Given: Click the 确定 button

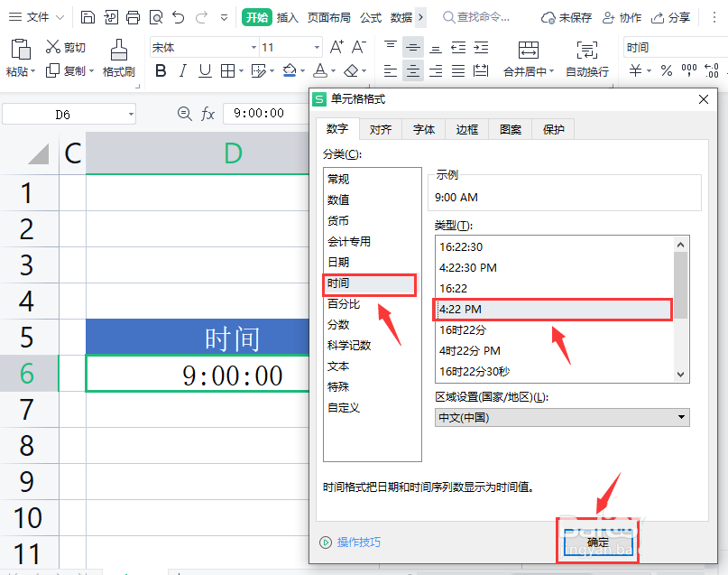Looking at the screenshot, I should coord(598,542).
